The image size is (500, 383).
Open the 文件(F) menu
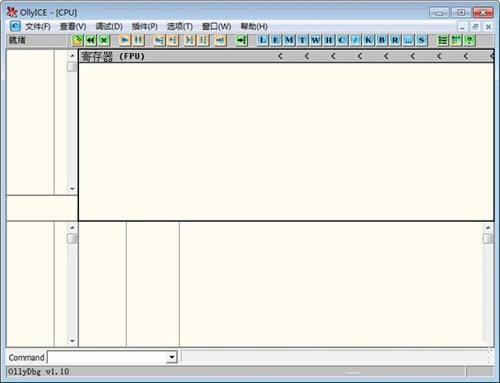[38, 26]
